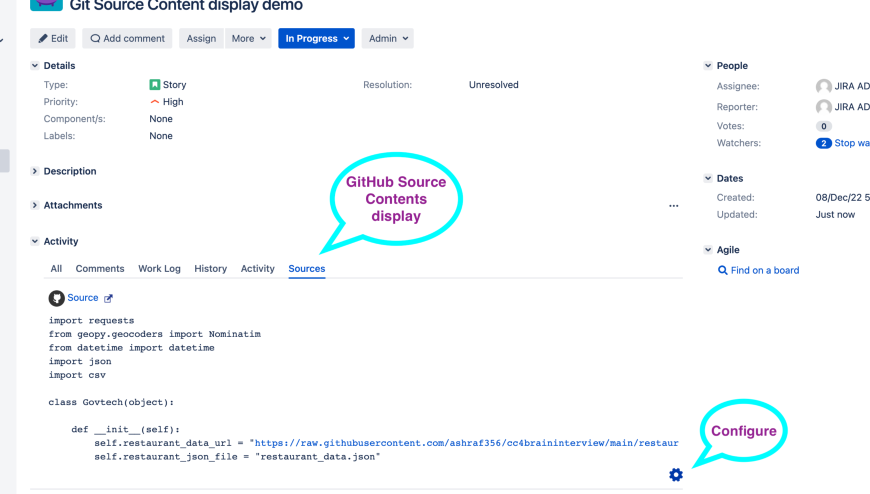Screen dimensions: 870x494
Task: Open the raw.githubusercontent.com URL in the code
Action: point(466,443)
